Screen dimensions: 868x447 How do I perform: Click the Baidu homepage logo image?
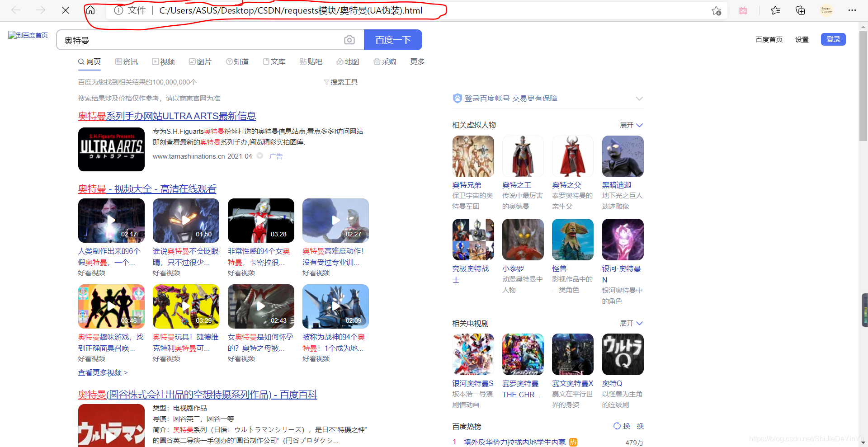28,35
